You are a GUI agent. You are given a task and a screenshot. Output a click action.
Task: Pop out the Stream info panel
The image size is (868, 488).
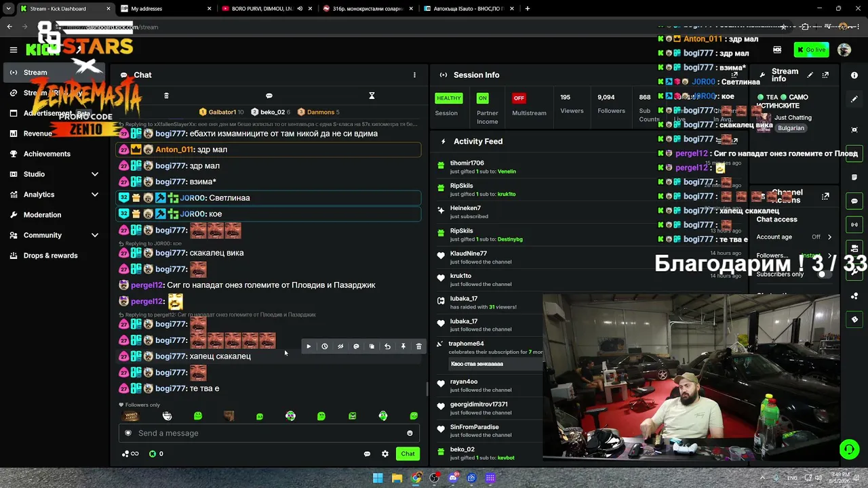pyautogui.click(x=825, y=75)
